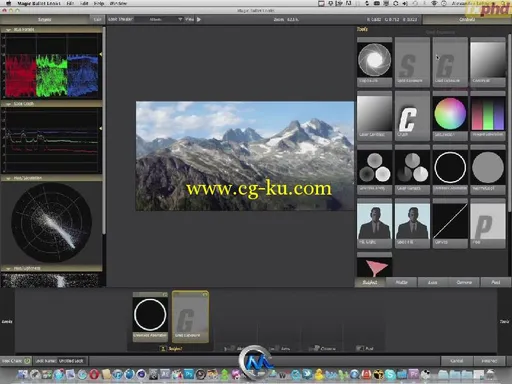Collapse the Hue/Saturation scope
This screenshot has height=384, width=512.
pyautogui.click(x=9, y=178)
